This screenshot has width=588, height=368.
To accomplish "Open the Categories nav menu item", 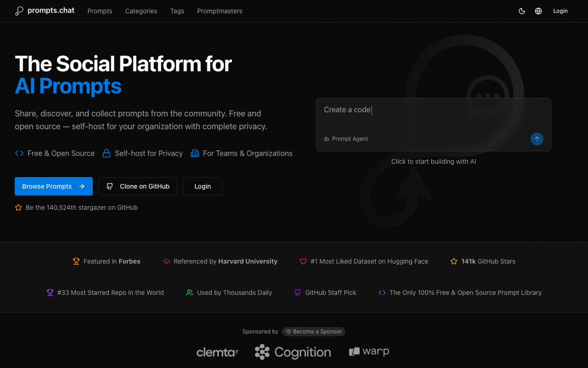I will tap(141, 11).
